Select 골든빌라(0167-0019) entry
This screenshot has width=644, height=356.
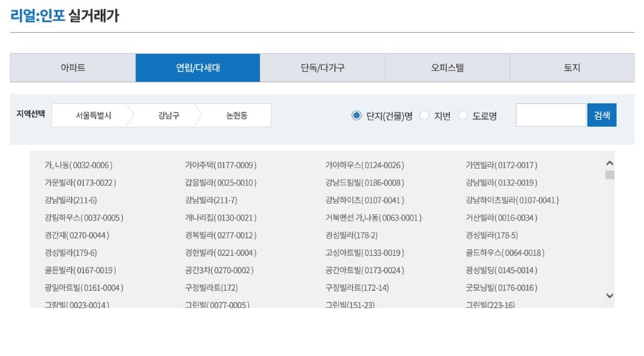point(81,270)
